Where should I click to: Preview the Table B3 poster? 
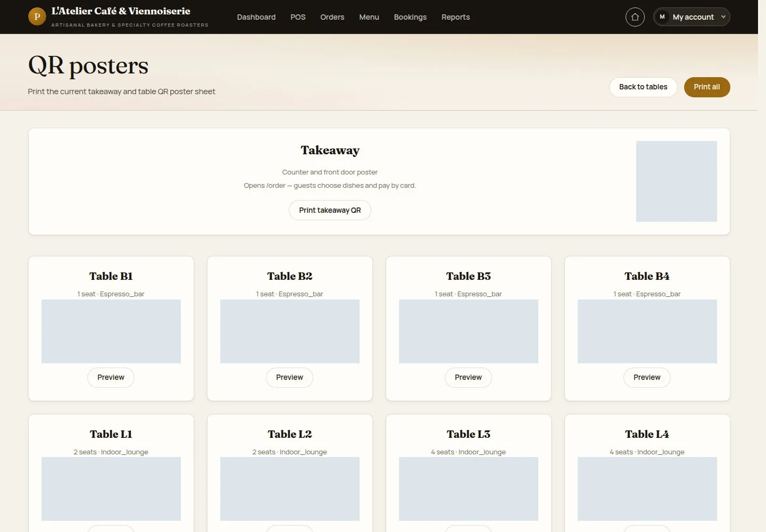coord(468,378)
